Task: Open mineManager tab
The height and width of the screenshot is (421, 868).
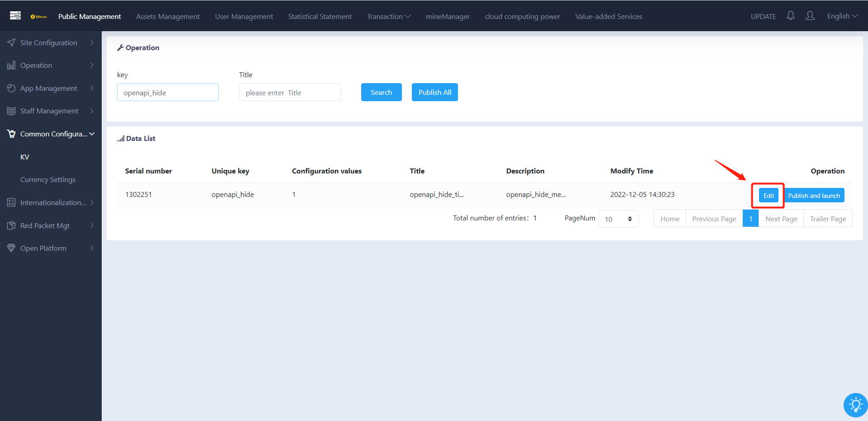Action: pyautogui.click(x=448, y=16)
